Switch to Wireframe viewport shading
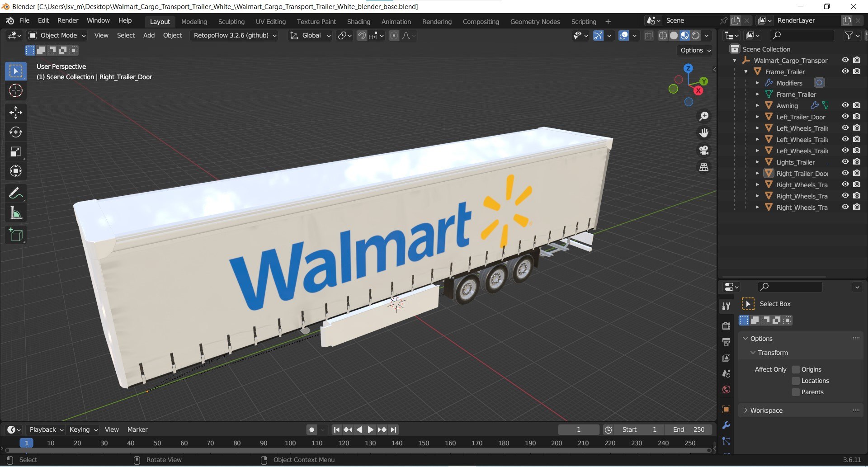Viewport: 868px width, 467px height. pos(663,36)
